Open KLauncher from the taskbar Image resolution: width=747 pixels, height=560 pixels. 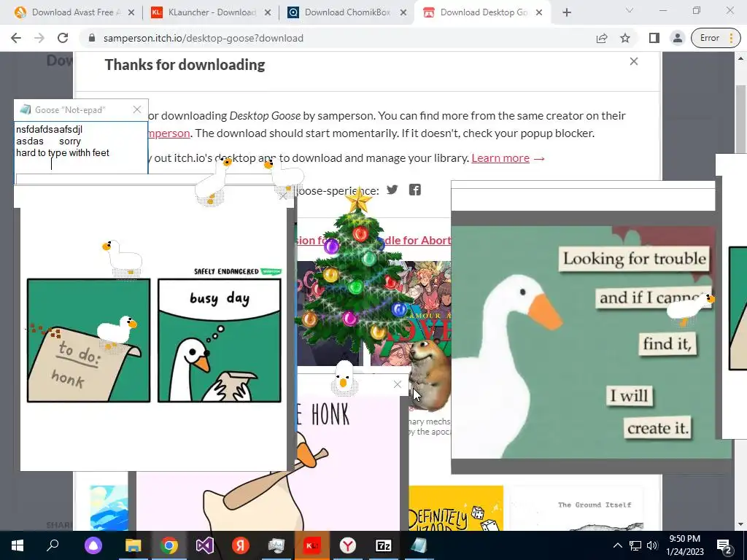[x=312, y=545]
